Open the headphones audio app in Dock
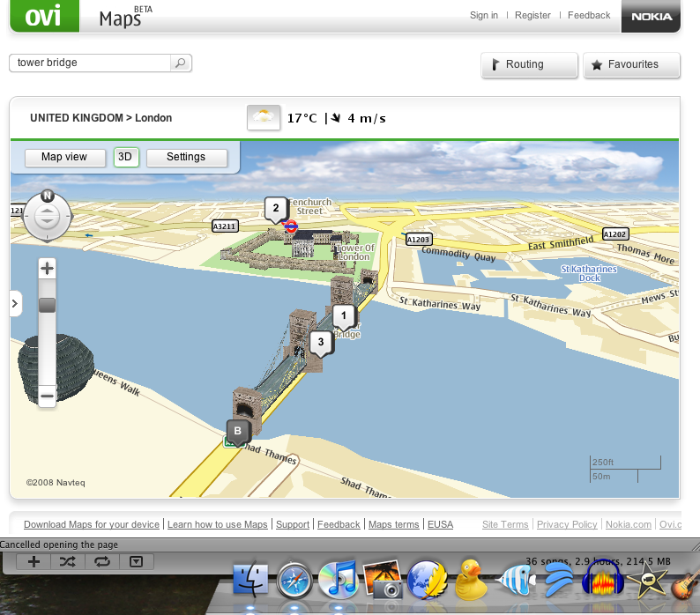Image resolution: width=700 pixels, height=615 pixels. 603,579
